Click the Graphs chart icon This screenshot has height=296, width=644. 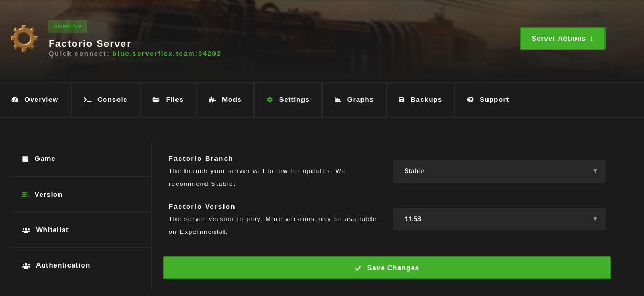[x=338, y=100]
